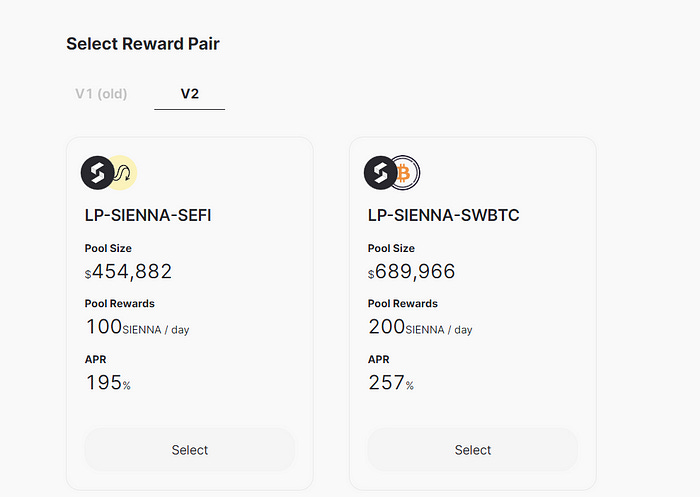Click the Select Reward Pair heading
This screenshot has height=497, width=700.
[143, 44]
